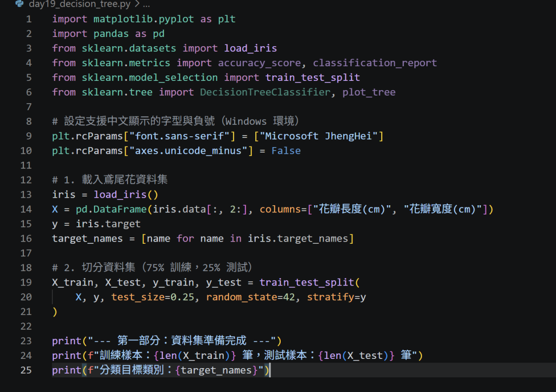556x392 pixels.
Task: Click iris.target on line 15
Action: pos(108,224)
